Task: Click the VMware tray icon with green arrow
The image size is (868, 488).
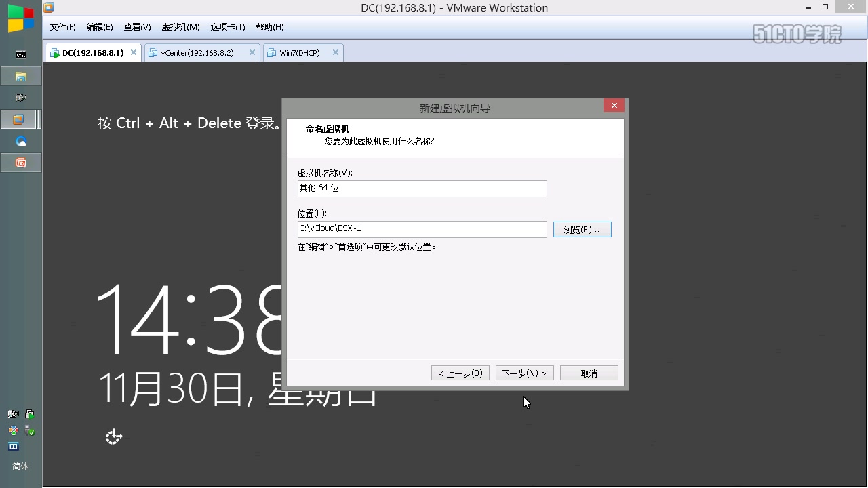Action: point(30,414)
